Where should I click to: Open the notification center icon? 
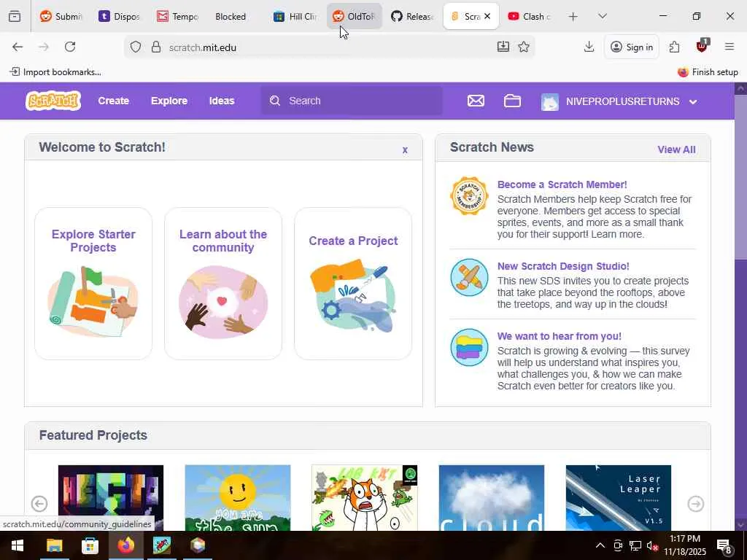[724, 545]
